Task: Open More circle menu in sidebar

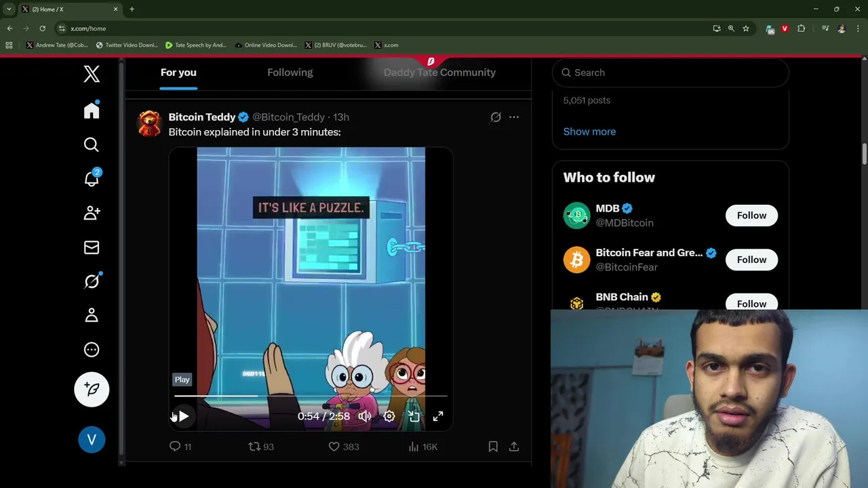Action: [x=92, y=350]
